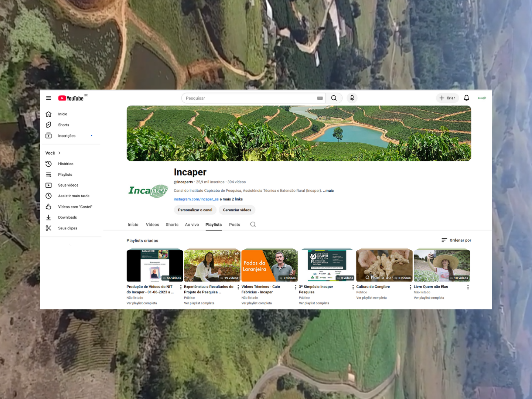Open the instagram.com/incaper_es link
The image size is (532, 399).
coord(196,199)
